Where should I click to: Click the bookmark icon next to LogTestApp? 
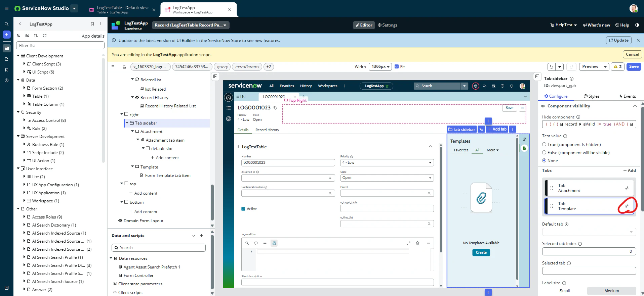(x=92, y=24)
